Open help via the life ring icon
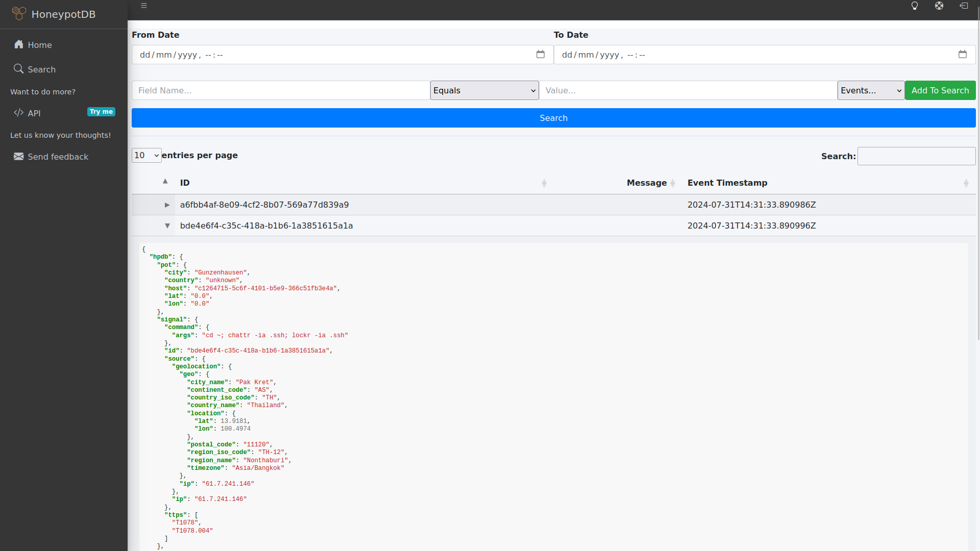 939,6
